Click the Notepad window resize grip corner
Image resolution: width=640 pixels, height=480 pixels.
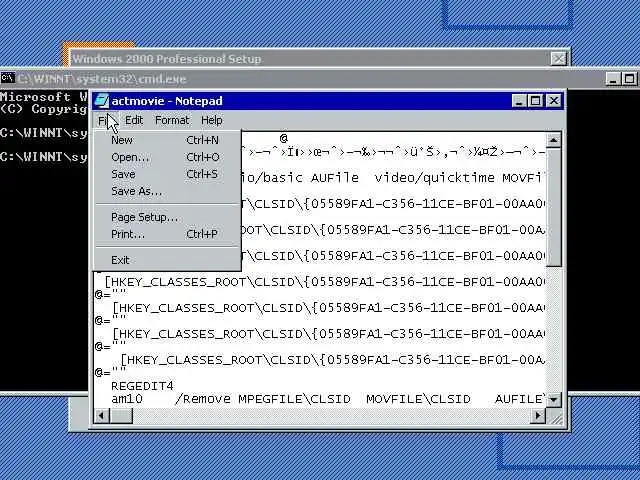coord(554,416)
